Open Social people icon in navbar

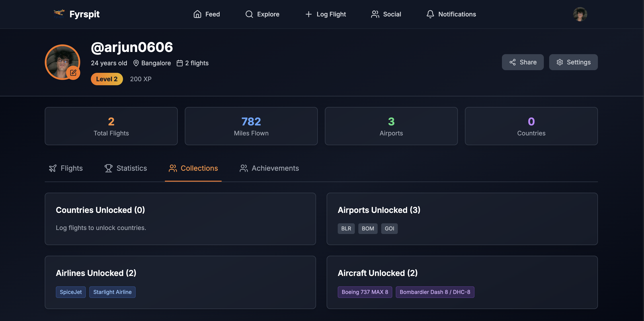click(x=375, y=14)
